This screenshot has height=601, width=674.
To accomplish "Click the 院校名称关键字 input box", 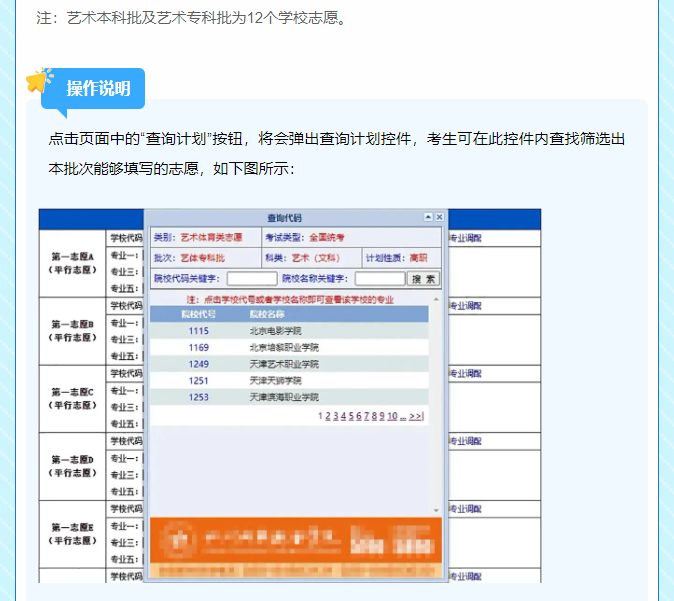I will (380, 279).
